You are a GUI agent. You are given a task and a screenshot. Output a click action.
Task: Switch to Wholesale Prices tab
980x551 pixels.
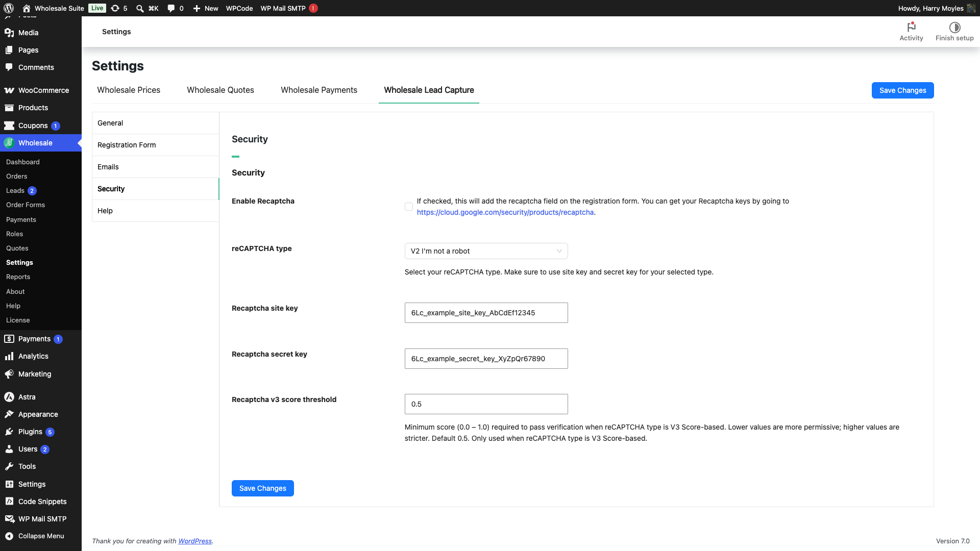(x=129, y=90)
